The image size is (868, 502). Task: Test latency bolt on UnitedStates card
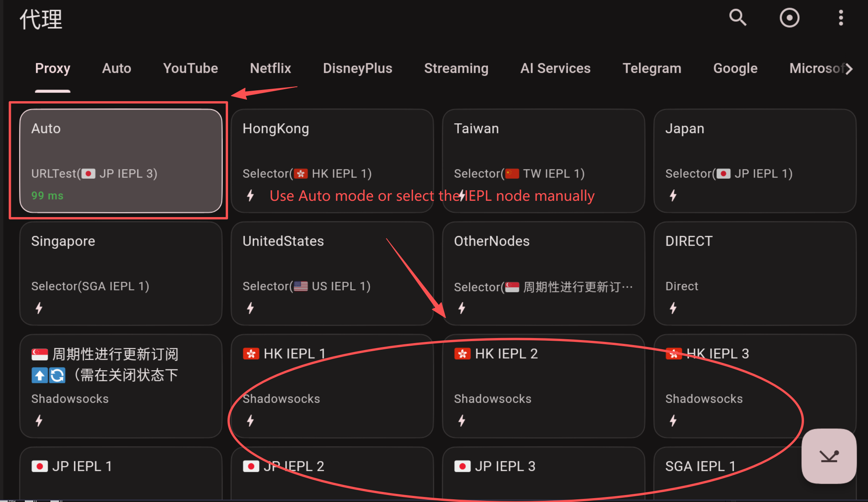(x=251, y=308)
